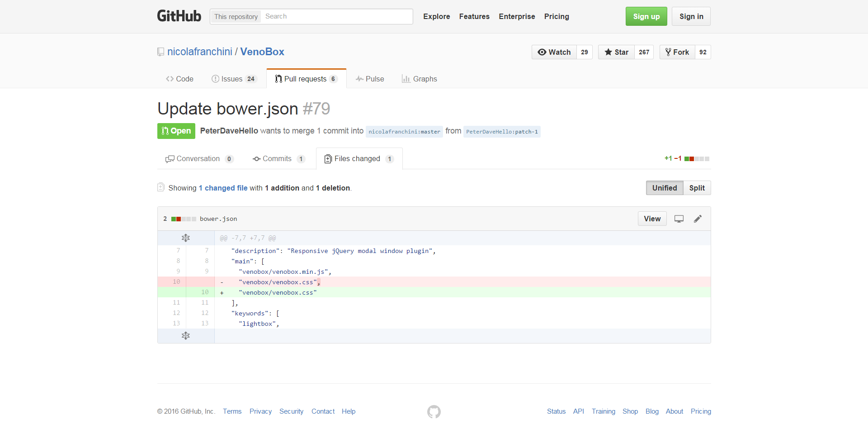Image resolution: width=868 pixels, height=439 pixels.
Task: Switch diff view to Unified
Action: [x=665, y=188]
